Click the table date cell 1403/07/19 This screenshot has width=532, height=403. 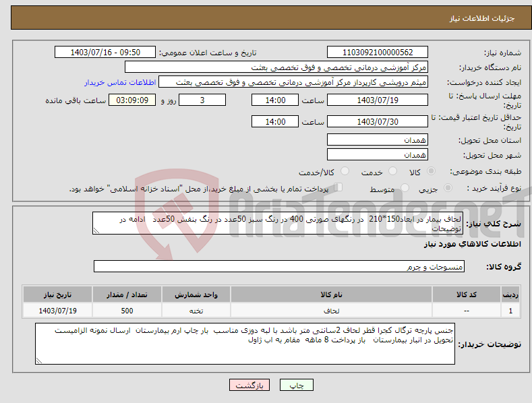(58, 311)
